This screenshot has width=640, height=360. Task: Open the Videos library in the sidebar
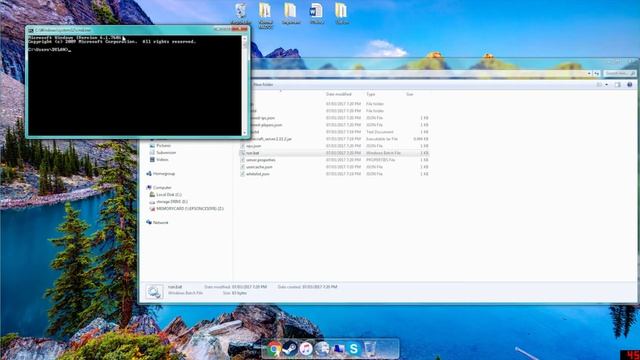pos(159,160)
